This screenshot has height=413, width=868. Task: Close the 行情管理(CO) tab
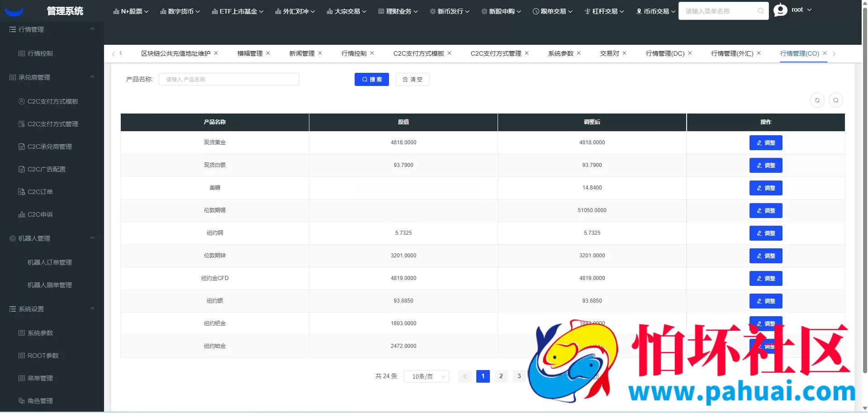pos(824,53)
